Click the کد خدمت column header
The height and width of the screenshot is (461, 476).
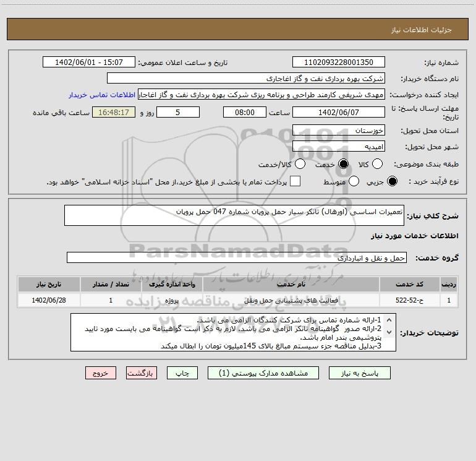coord(409,285)
